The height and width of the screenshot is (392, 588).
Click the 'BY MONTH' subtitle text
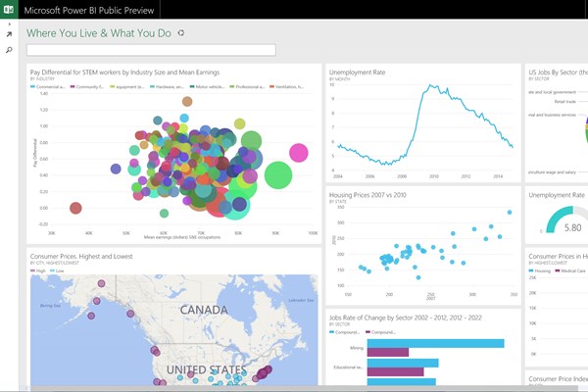click(x=339, y=79)
